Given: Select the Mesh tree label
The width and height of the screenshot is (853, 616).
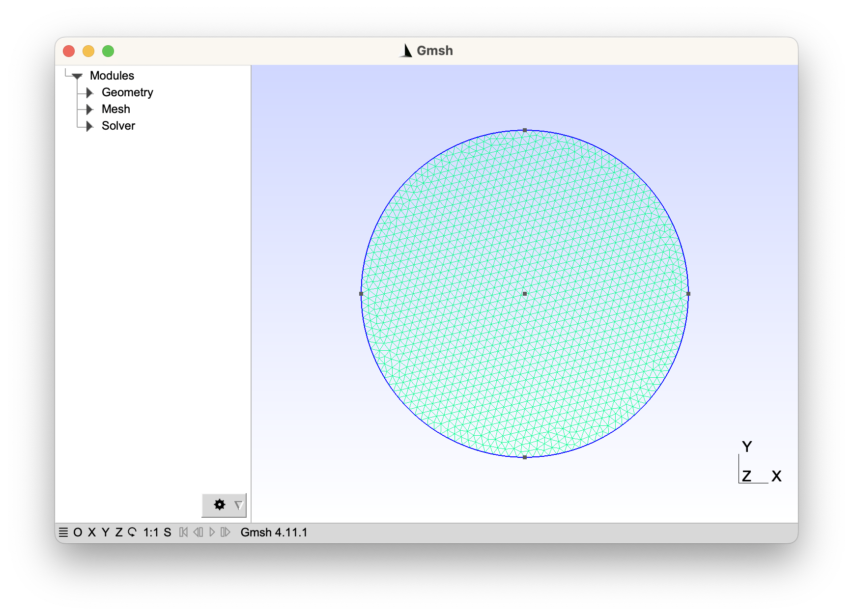Looking at the screenshot, I should click(x=116, y=109).
